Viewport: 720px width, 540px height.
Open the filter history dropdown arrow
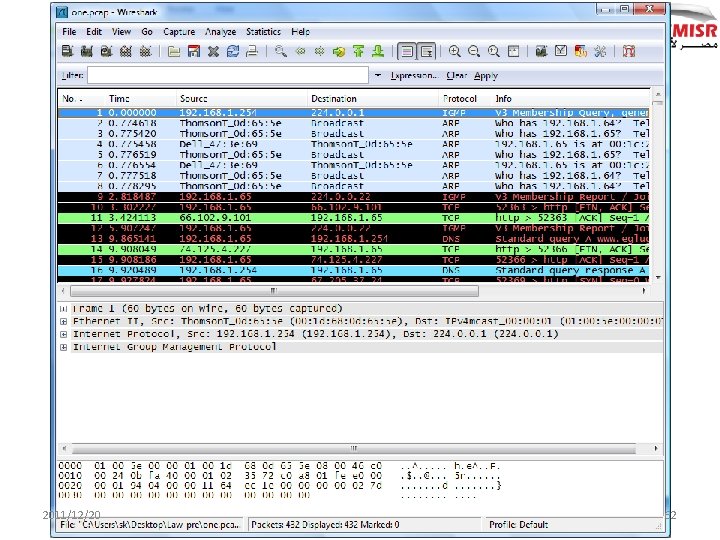tap(378, 75)
